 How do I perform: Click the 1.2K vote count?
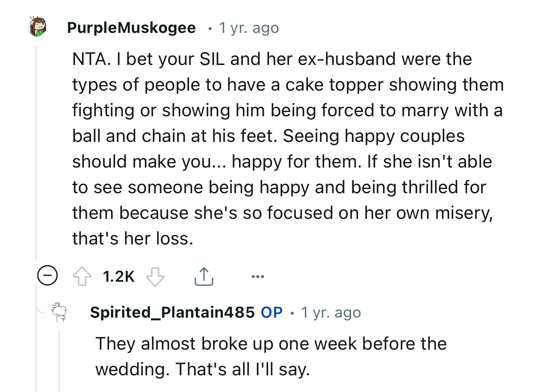point(118,276)
